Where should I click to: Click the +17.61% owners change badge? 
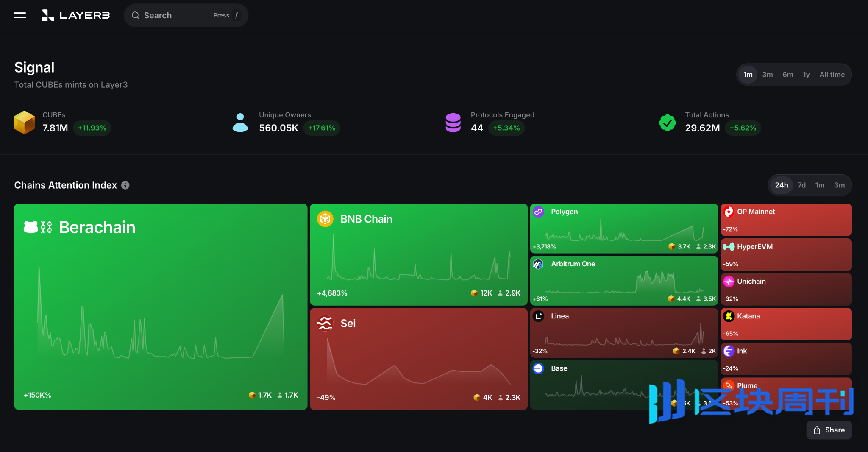pos(321,128)
